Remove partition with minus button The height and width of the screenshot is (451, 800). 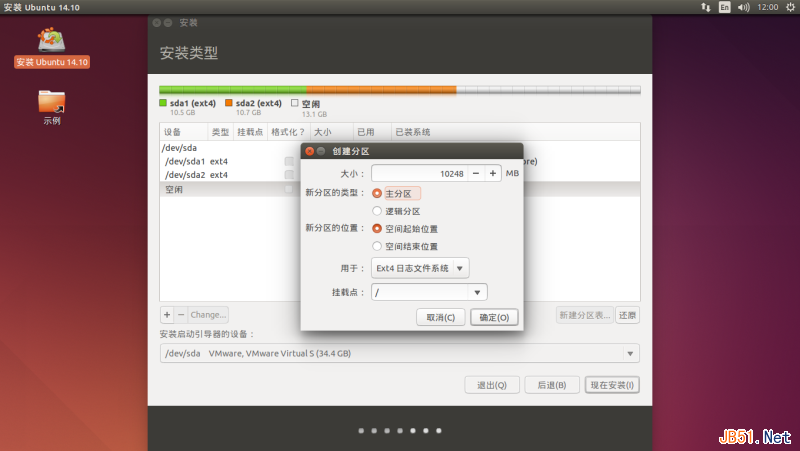[181, 315]
